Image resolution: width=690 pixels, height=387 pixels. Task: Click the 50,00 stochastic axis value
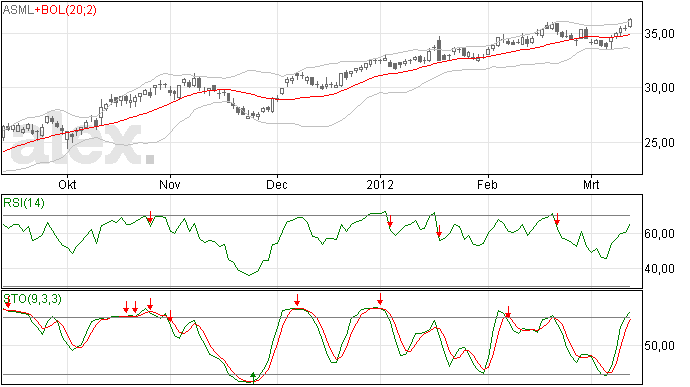[659, 346]
